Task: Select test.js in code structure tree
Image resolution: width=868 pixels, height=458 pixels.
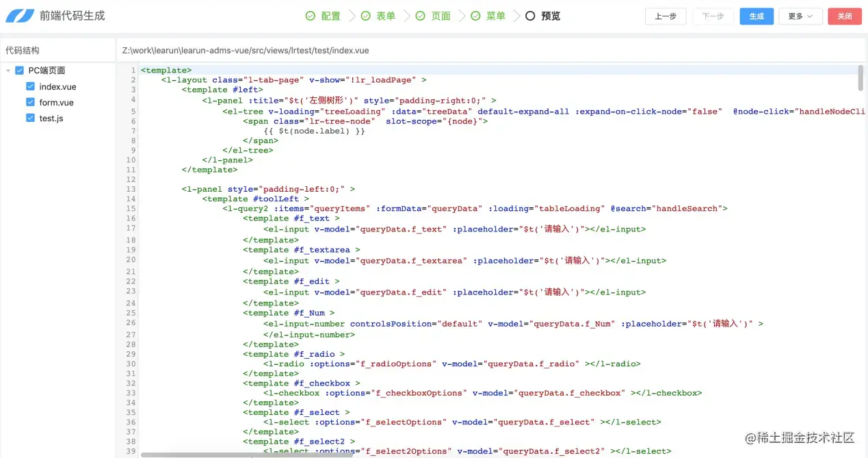Action: (x=51, y=118)
